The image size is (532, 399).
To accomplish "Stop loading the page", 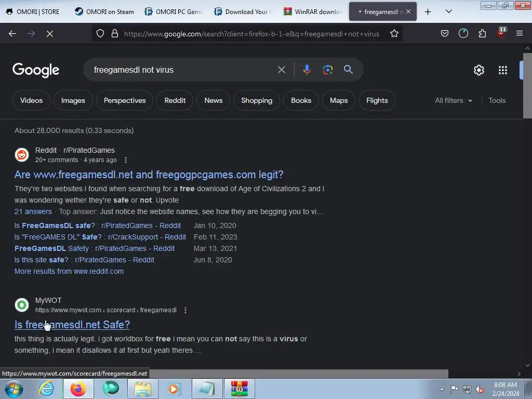I will pyautogui.click(x=50, y=34).
